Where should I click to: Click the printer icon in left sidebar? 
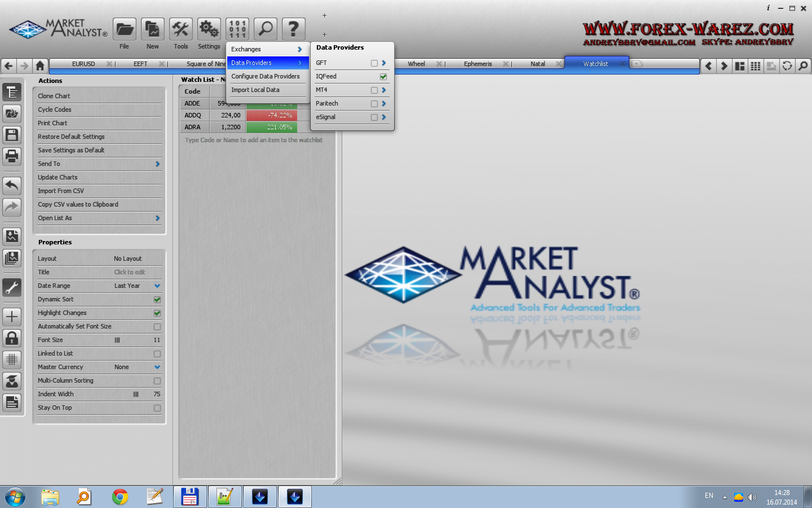point(12,156)
